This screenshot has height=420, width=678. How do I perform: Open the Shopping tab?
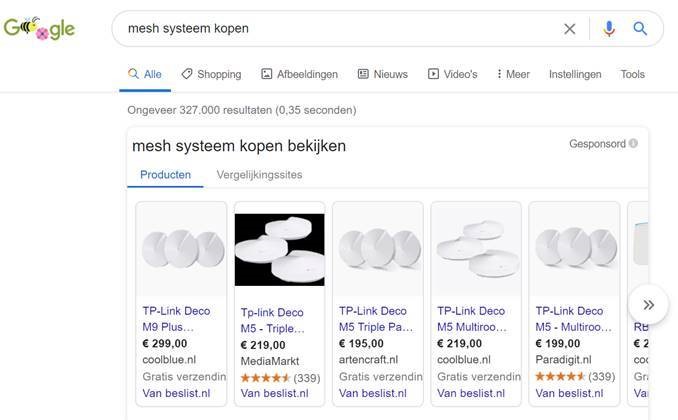[x=211, y=74]
